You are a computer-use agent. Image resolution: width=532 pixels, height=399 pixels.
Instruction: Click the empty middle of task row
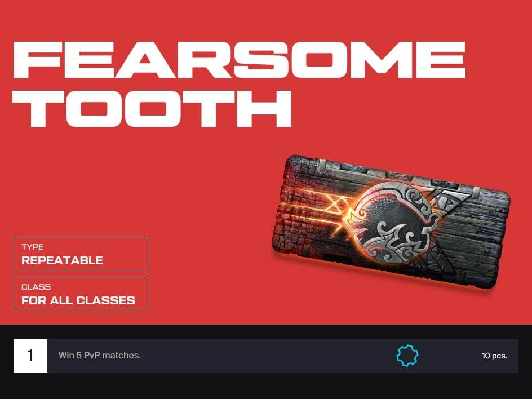(268, 356)
